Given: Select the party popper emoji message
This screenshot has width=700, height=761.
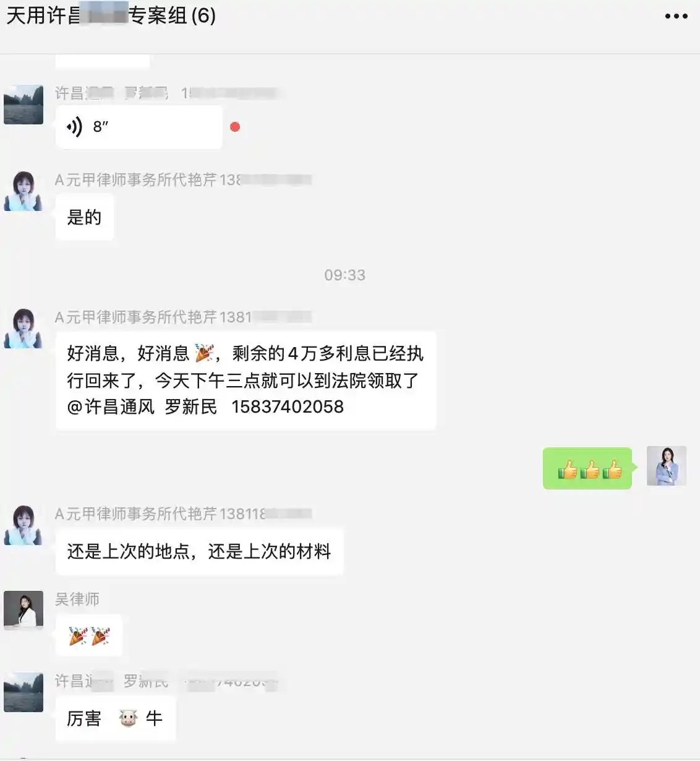Looking at the screenshot, I should tap(89, 635).
